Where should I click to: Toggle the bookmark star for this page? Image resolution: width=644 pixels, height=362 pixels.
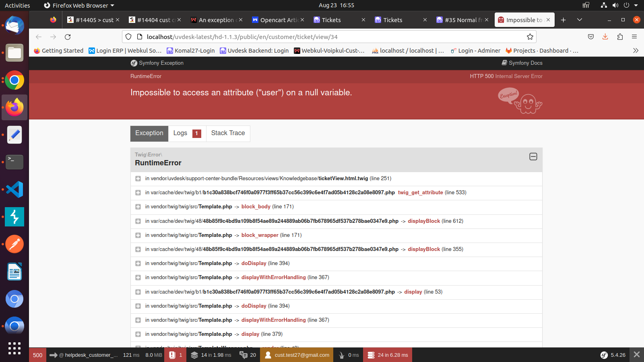tap(530, 37)
